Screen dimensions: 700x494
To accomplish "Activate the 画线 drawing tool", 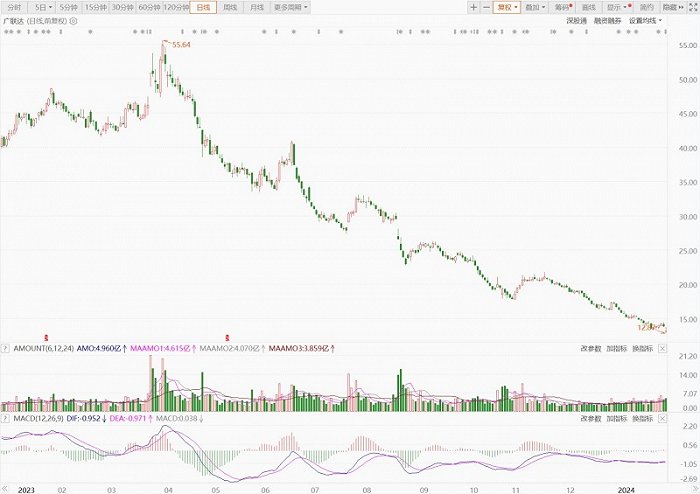I will [589, 7].
